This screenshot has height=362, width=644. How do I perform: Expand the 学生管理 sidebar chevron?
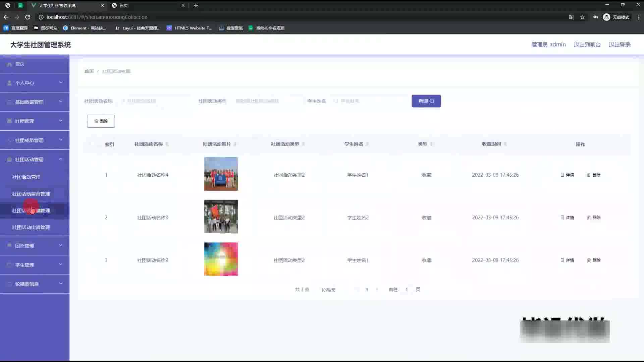tap(61, 264)
